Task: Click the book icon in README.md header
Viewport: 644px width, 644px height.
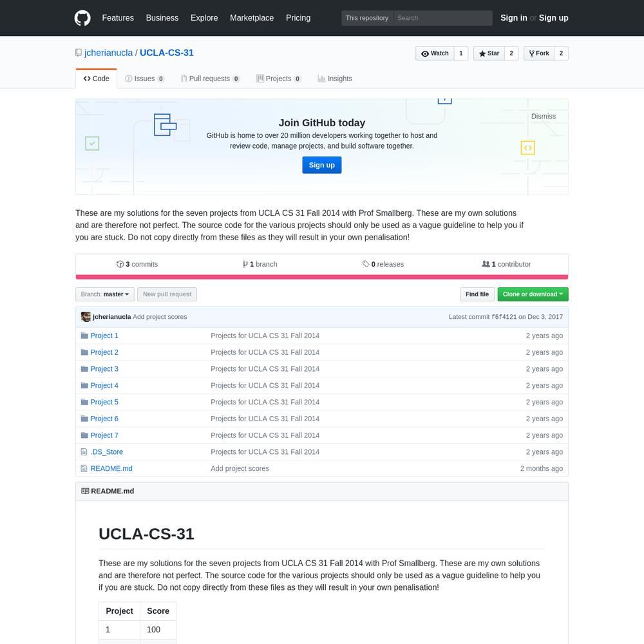Action: (85, 491)
